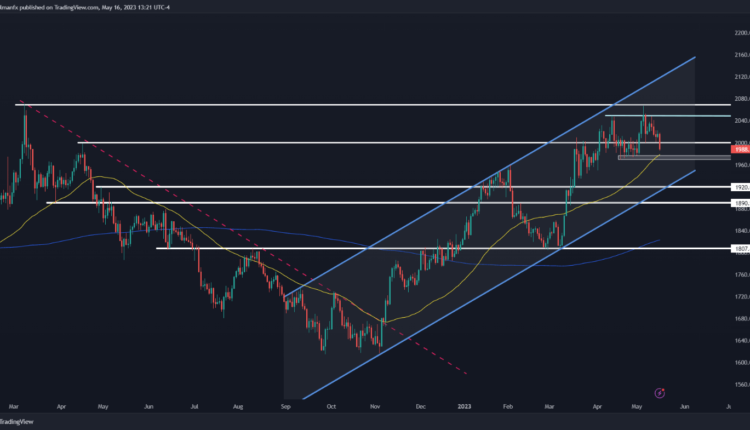Click the pink circular event icon above the time axis
The image size is (750, 430).
pyautogui.click(x=659, y=393)
